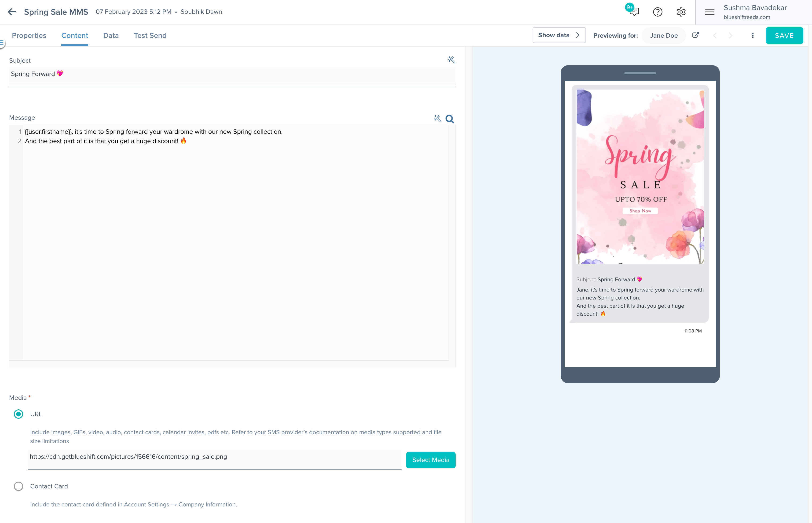Click the back arrow icon
The image size is (812, 523).
pos(12,12)
